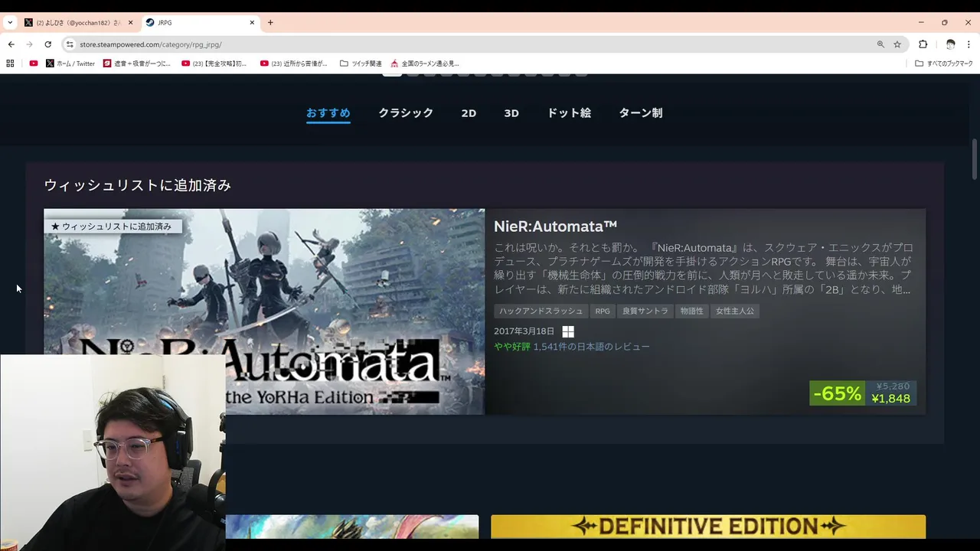Open the first YouTube icon bookmark
Screen dimensions: 980x551
pyautogui.click(x=34, y=64)
